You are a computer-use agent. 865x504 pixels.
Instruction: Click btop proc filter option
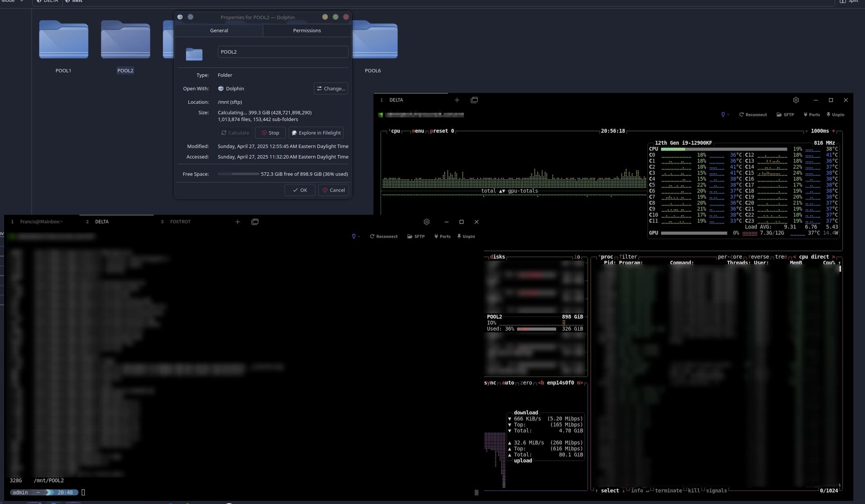[628, 257]
